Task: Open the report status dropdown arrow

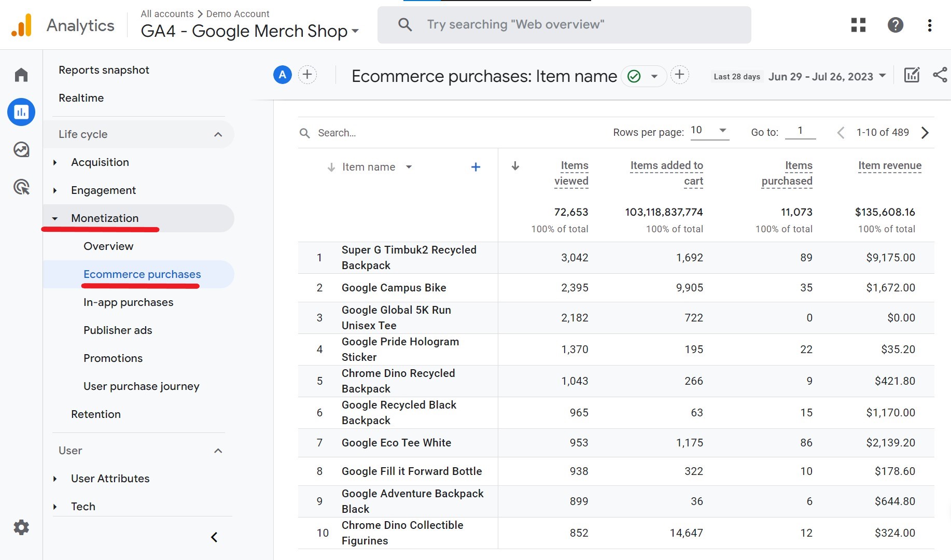Action: (x=654, y=76)
